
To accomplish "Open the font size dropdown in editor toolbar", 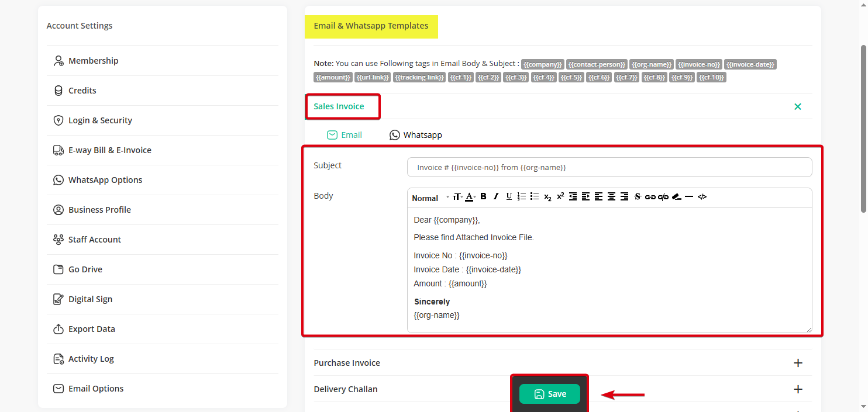I will point(458,197).
